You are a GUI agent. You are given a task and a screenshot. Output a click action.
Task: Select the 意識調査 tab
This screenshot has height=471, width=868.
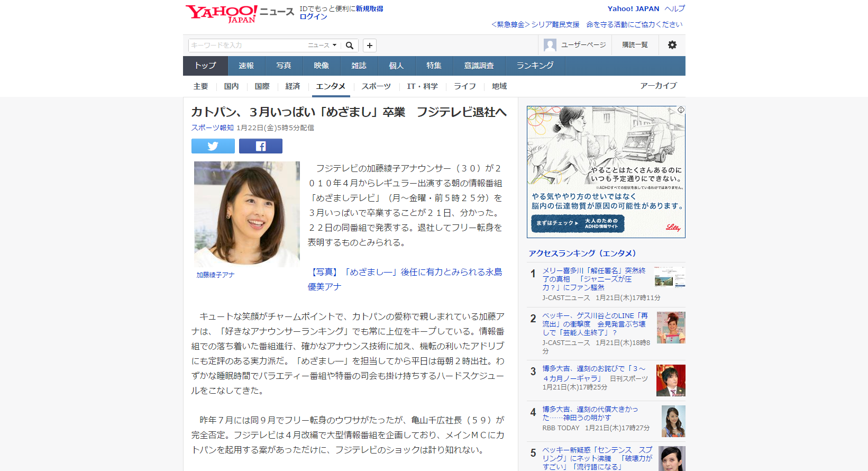point(479,66)
